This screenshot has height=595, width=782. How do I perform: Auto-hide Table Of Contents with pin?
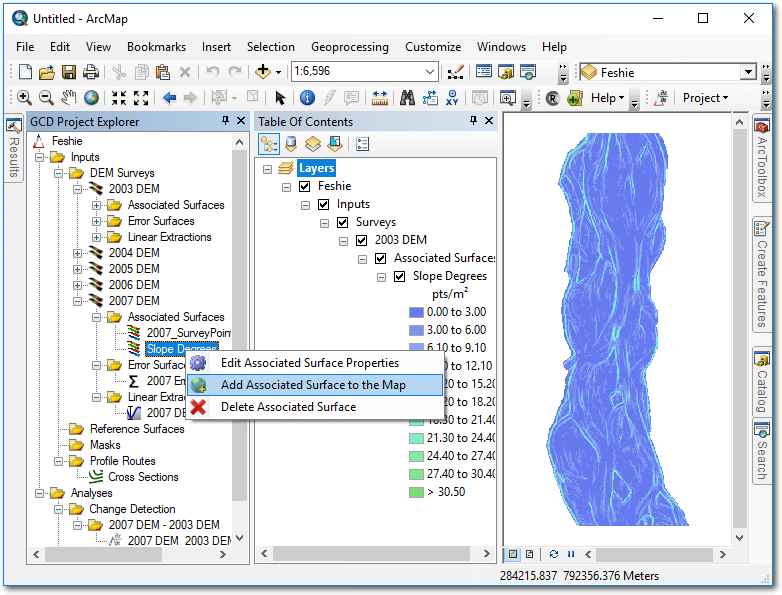473,121
